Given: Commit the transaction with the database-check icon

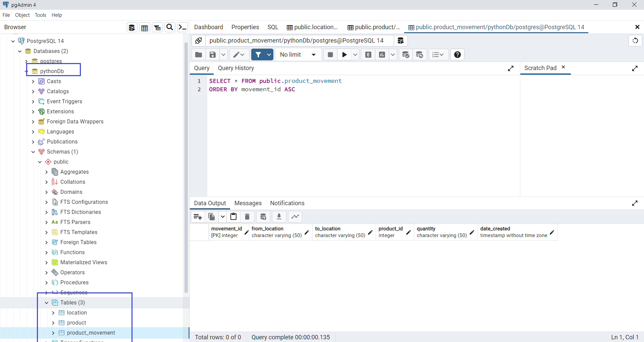Looking at the screenshot, I should pyautogui.click(x=406, y=54).
